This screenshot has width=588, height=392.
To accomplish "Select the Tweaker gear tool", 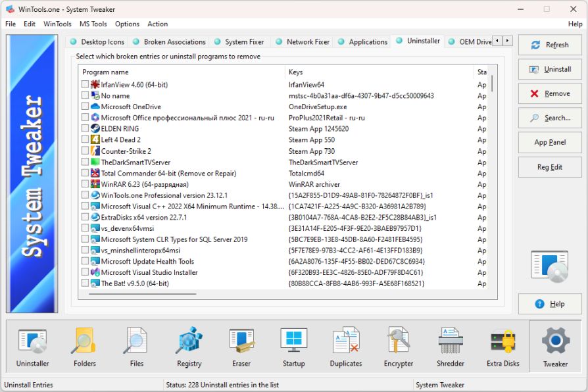I will coord(555,347).
